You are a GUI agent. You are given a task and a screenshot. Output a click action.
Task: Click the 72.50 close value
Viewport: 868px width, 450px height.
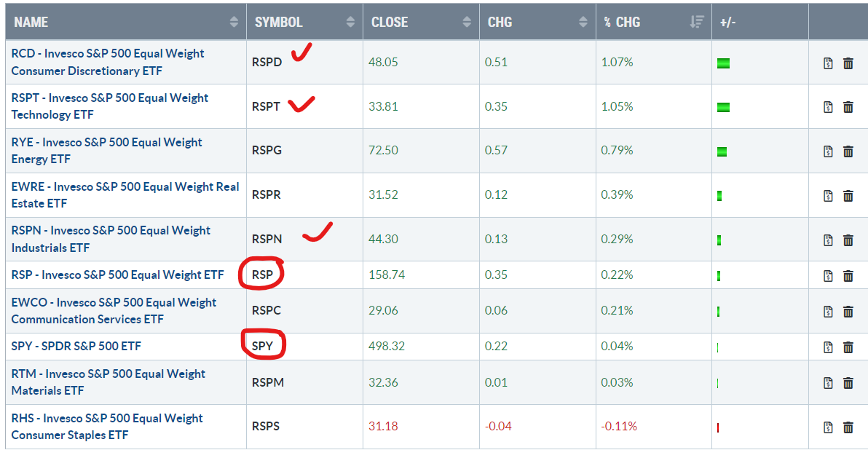click(383, 150)
